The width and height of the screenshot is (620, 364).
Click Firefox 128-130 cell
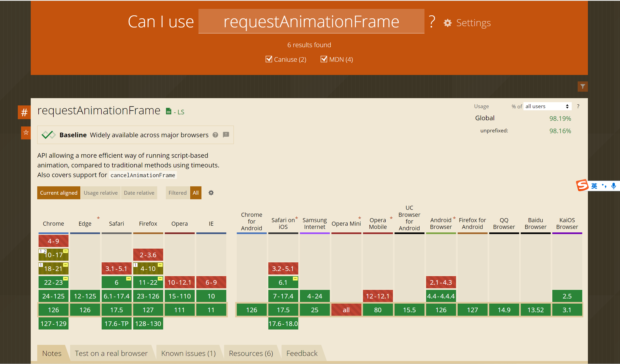[148, 324]
